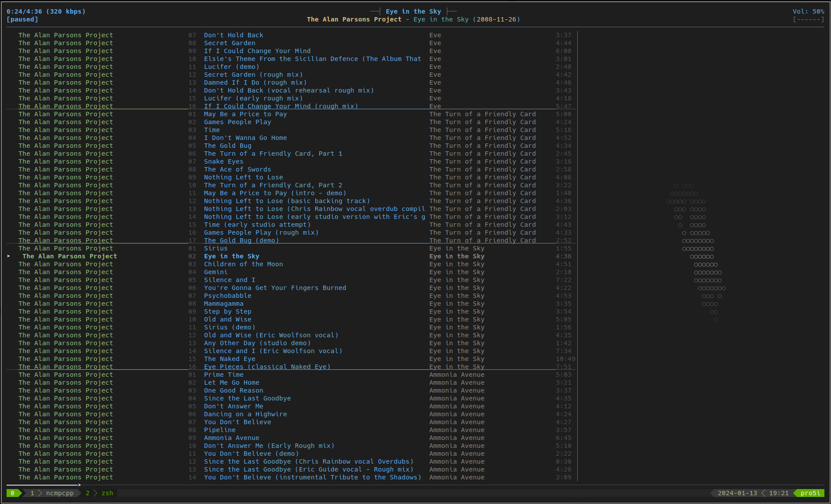This screenshot has width=831, height=504.
Task: Click the duration 10:49 of The Naked Eye
Action: click(565, 359)
